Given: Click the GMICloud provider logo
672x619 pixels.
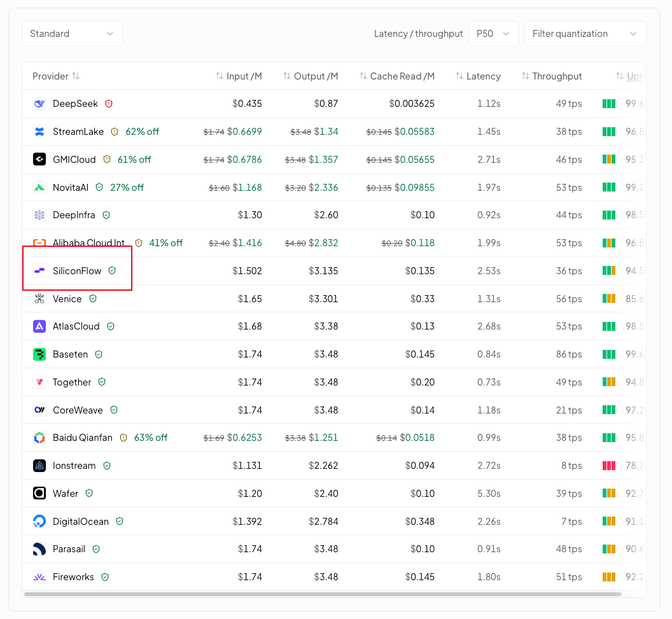Looking at the screenshot, I should pyautogui.click(x=39, y=159).
